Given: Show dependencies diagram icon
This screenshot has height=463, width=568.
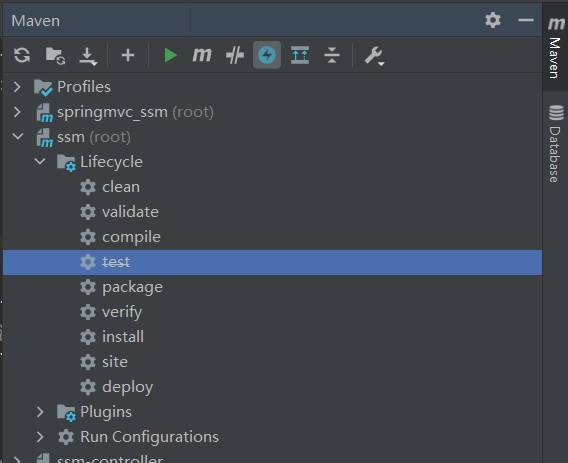Looking at the screenshot, I should coord(300,55).
